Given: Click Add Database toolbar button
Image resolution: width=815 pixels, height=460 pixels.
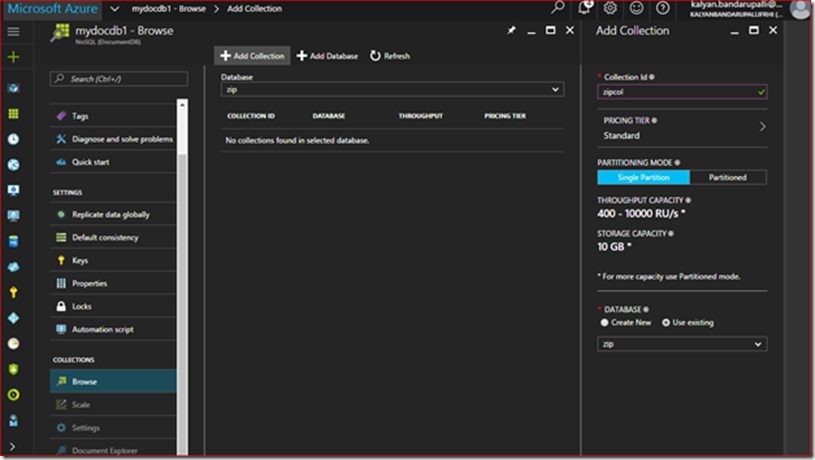Looking at the screenshot, I should pyautogui.click(x=327, y=56).
